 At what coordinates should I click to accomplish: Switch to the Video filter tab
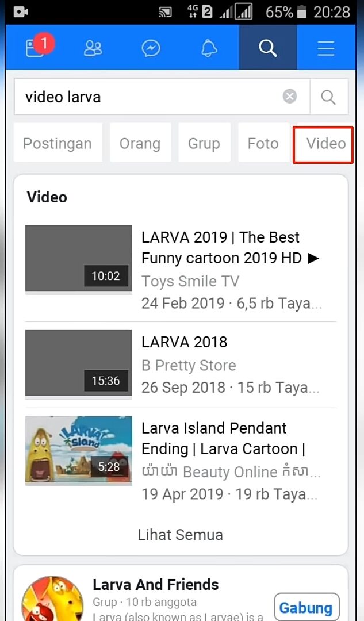click(x=323, y=144)
